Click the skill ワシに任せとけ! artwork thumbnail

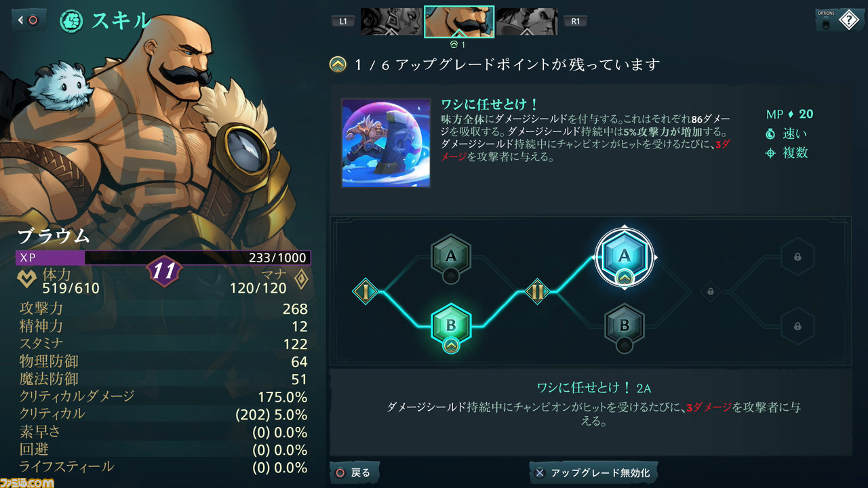point(386,142)
